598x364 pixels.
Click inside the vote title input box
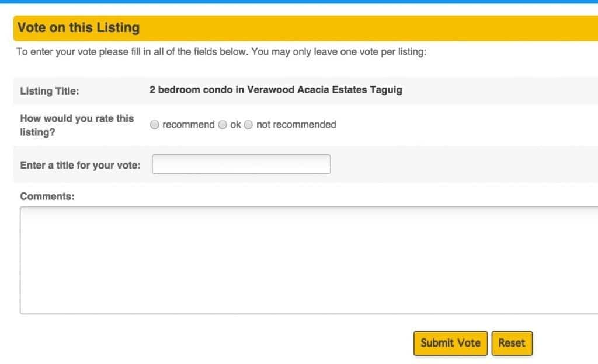241,164
